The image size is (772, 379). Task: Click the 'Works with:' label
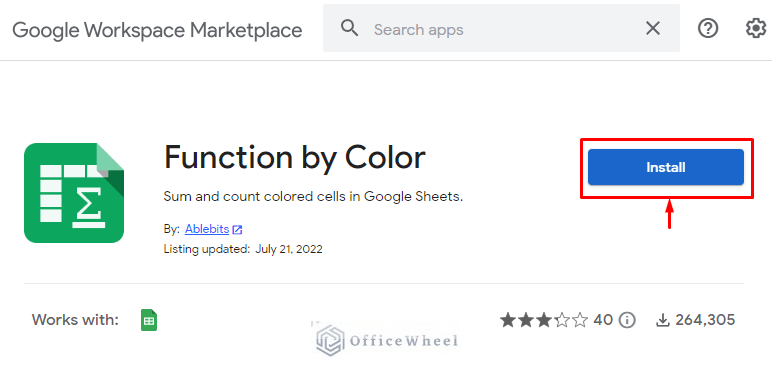75,320
